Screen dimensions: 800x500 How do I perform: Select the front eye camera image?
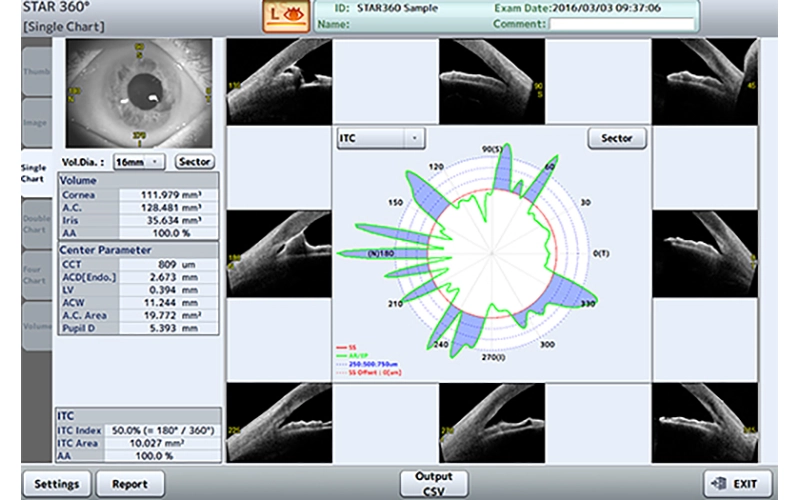(139, 93)
